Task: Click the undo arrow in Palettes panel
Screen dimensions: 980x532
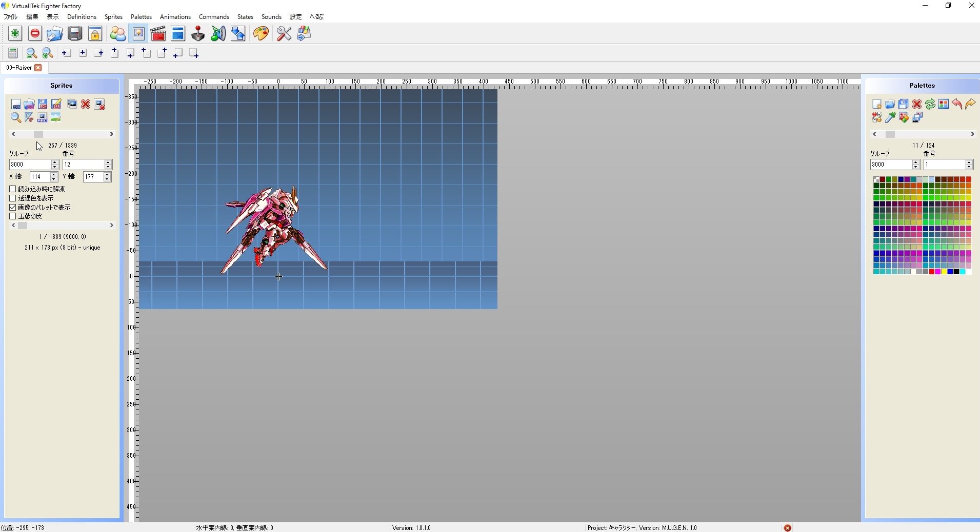Action: (x=957, y=104)
